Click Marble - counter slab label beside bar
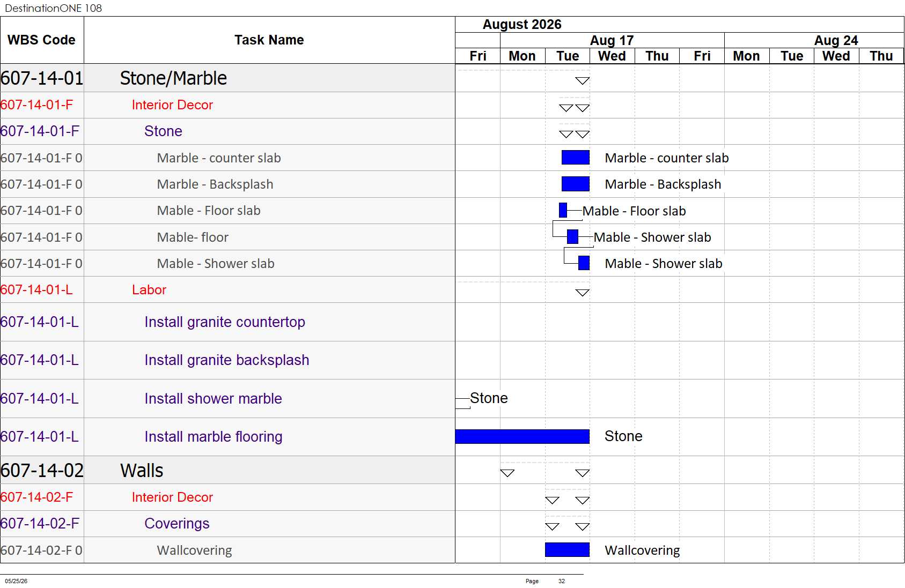905x588 pixels. point(667,158)
